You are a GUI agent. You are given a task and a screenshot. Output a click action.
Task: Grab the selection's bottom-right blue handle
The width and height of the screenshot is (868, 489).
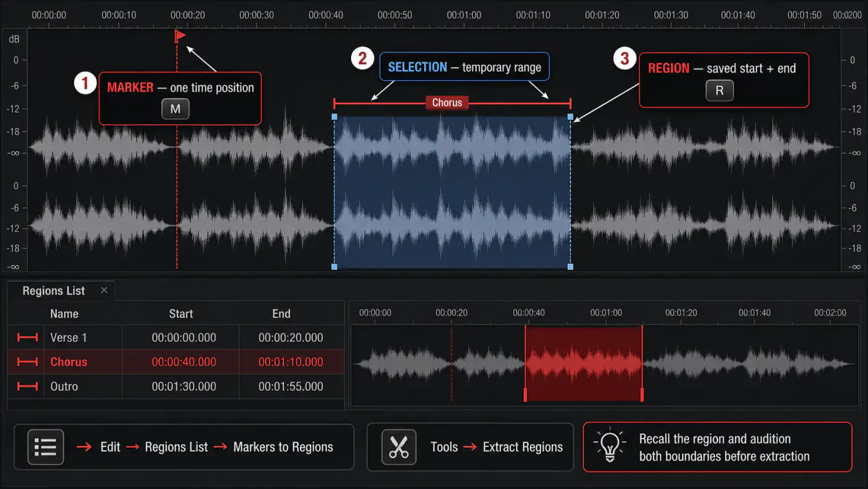tap(570, 267)
